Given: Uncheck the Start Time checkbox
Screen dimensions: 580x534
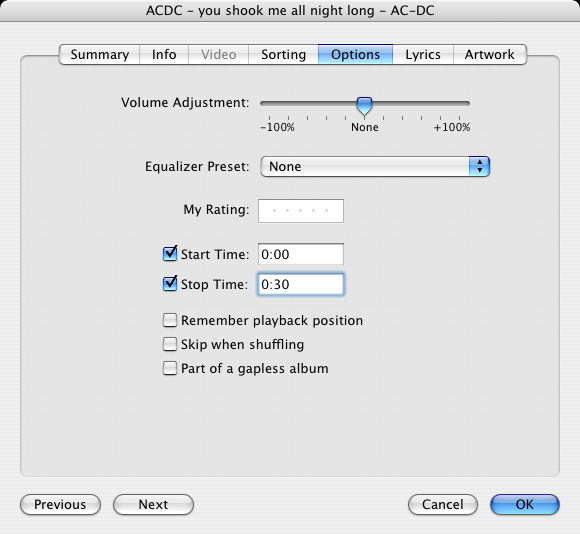Looking at the screenshot, I should 170,254.
